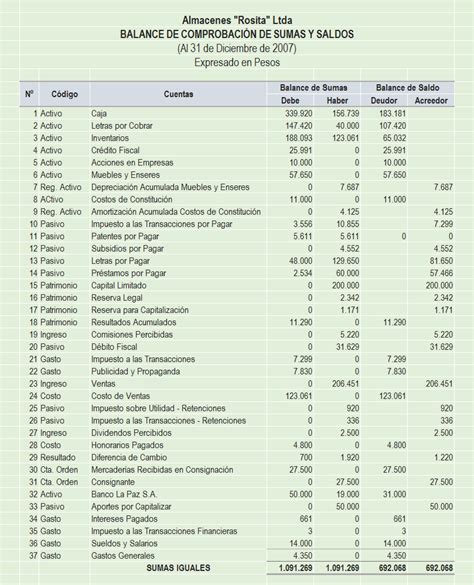This screenshot has width=474, height=585.
Task: Click the '29 Resultado' code cell
Action: tap(52, 458)
